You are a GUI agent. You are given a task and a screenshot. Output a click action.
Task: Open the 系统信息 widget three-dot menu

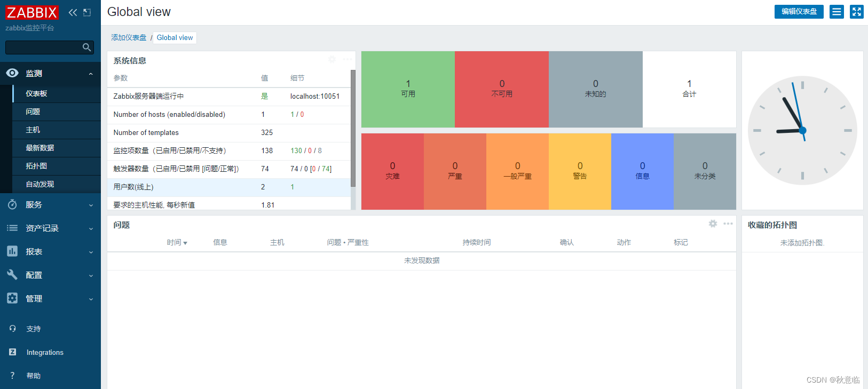coord(347,59)
